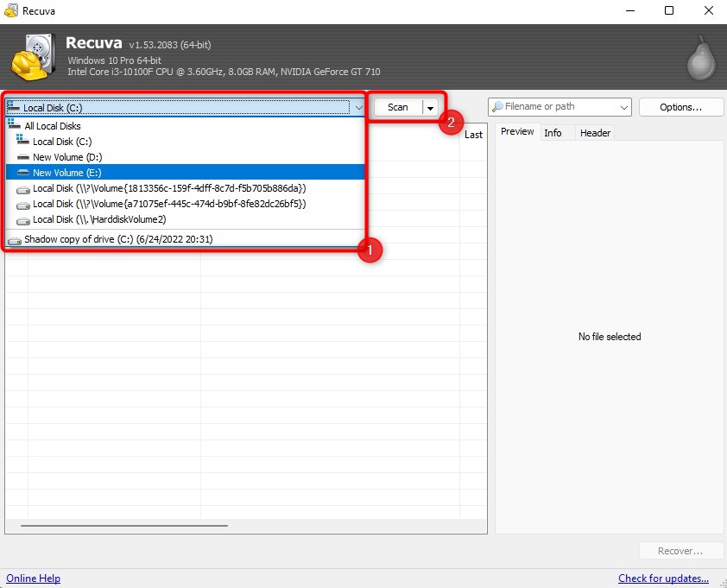This screenshot has height=588, width=727.
Task: Follow the Check for updates... link
Action: coord(663,579)
